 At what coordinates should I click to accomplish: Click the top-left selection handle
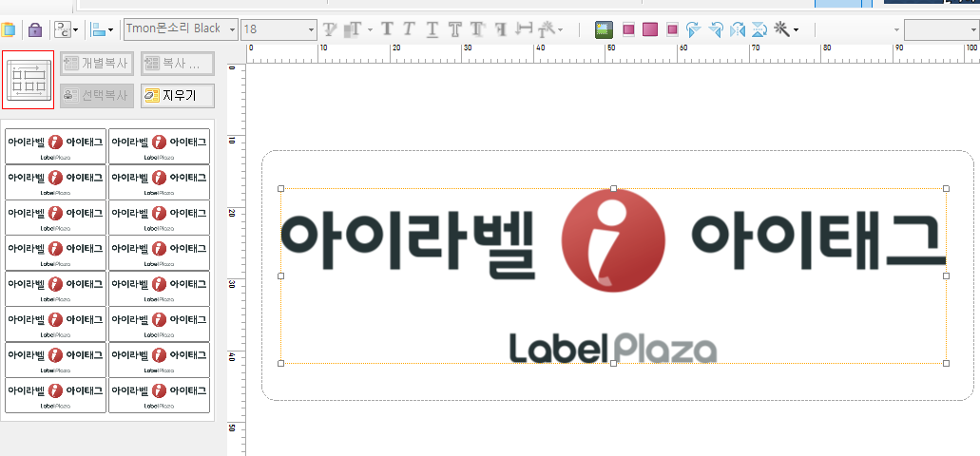click(280, 188)
